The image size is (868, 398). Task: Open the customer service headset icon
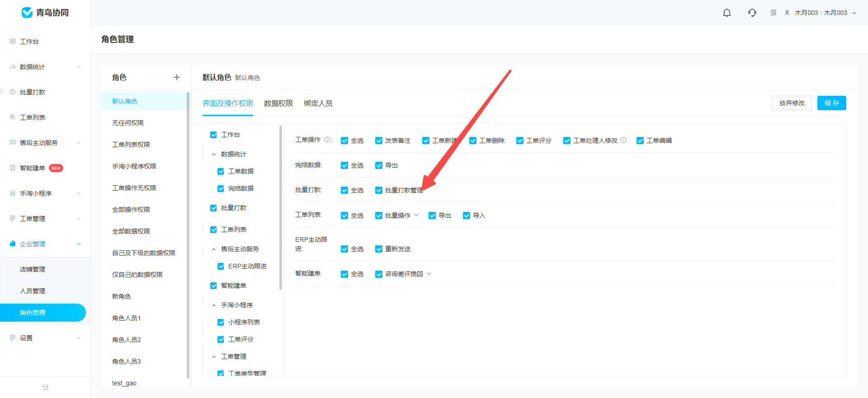pos(752,13)
